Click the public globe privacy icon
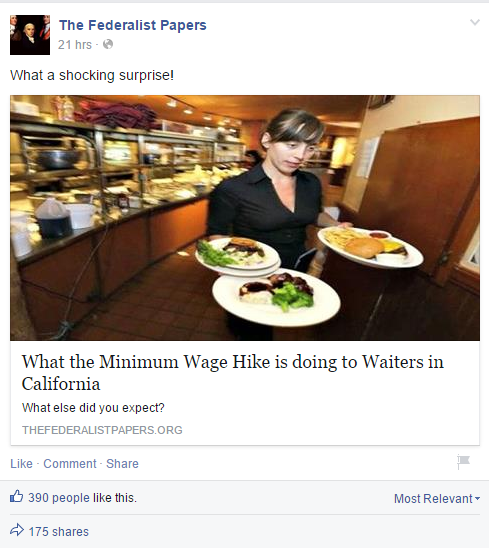This screenshot has width=489, height=548. [108, 44]
